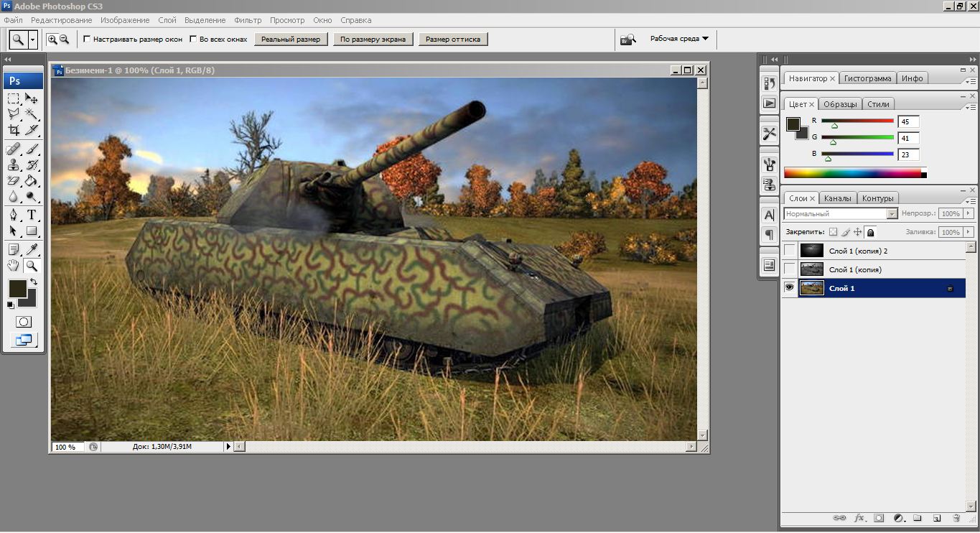
Task: Show the Слой 1 (копия) 2 layer
Action: pyautogui.click(x=790, y=251)
